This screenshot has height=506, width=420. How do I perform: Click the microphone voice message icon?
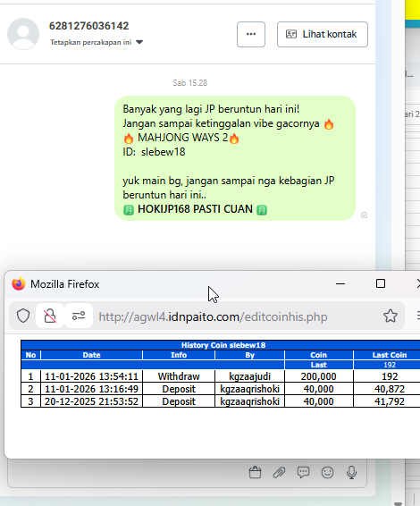(x=351, y=472)
